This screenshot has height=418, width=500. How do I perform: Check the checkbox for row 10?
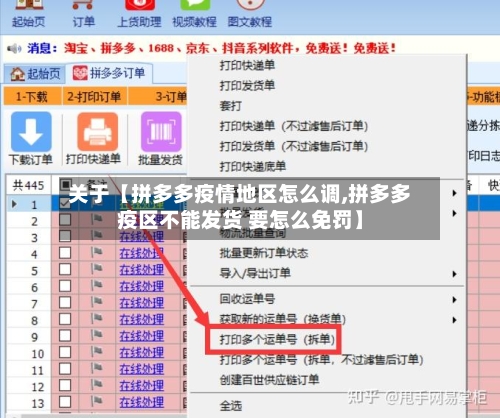[65, 352]
